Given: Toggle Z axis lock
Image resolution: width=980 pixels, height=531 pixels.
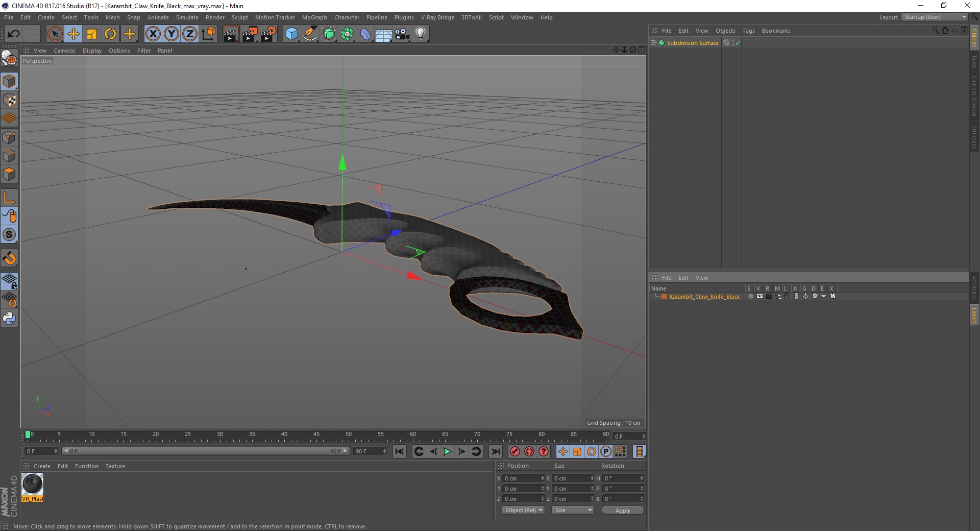Looking at the screenshot, I should pyautogui.click(x=190, y=34).
